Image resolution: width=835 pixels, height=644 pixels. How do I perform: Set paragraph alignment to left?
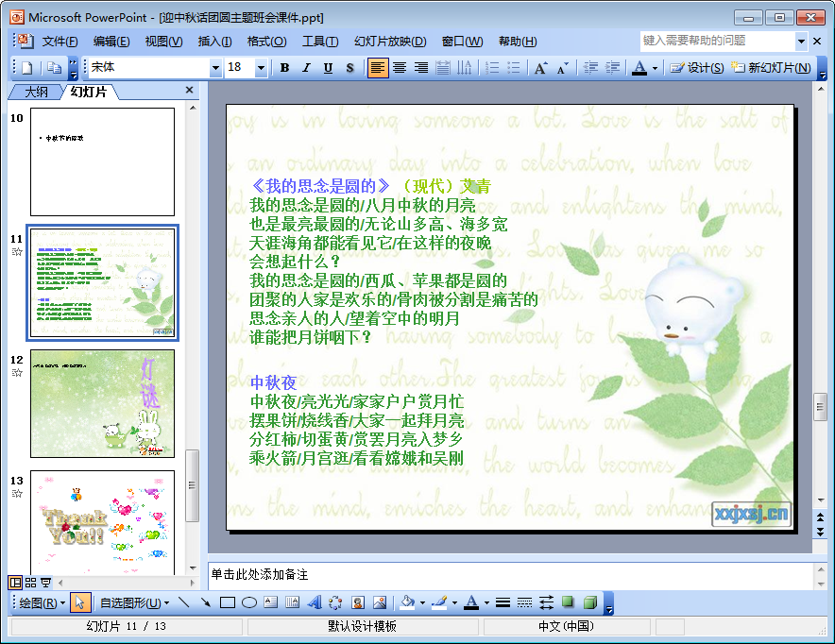[x=377, y=68]
